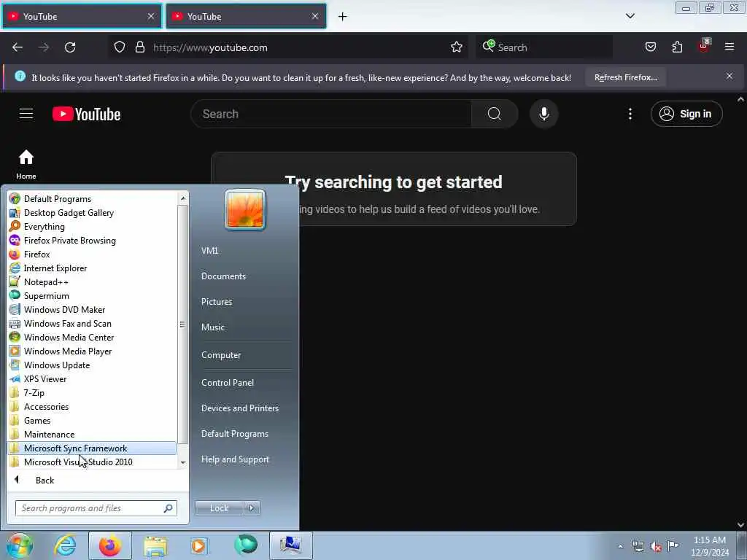Focus the YouTube search field

[x=331, y=114]
